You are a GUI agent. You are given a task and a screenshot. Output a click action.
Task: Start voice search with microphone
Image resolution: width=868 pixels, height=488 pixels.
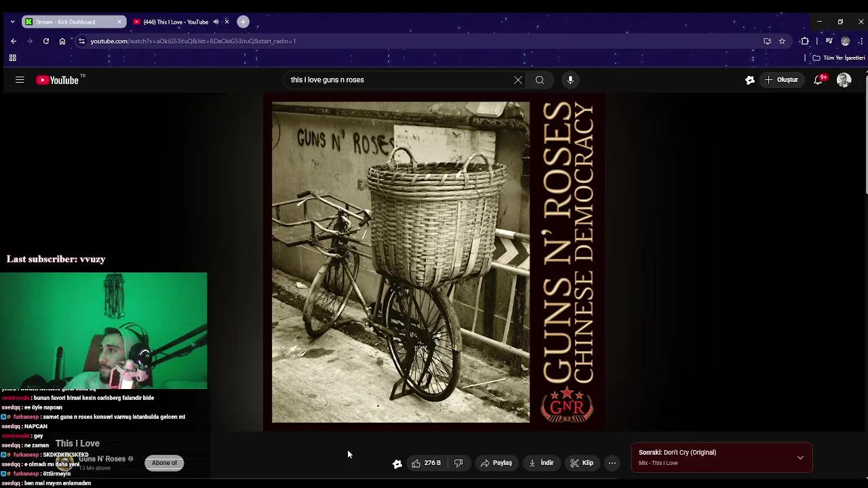pos(570,80)
